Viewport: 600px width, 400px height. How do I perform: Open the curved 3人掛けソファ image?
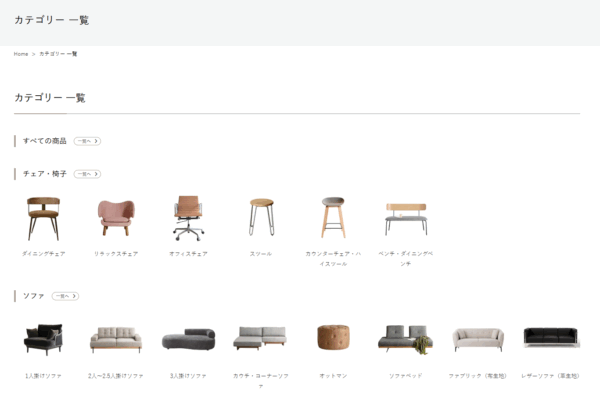point(188,339)
